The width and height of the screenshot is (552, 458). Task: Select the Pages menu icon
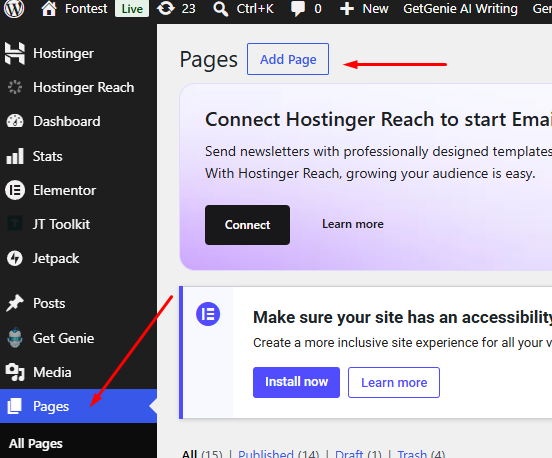pyautogui.click(x=15, y=406)
